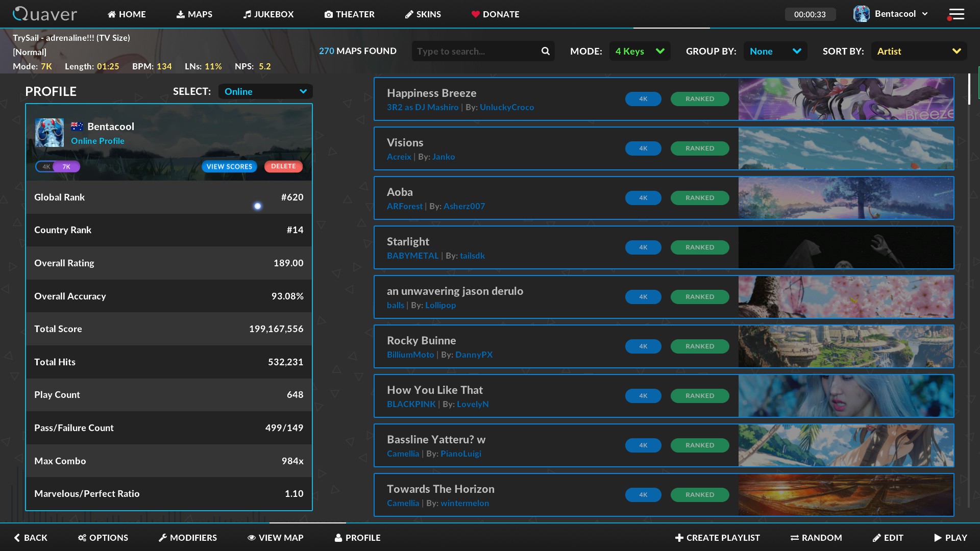Viewport: 980px width, 551px height.
Task: Open the Sort By Artist dropdown
Action: coord(918,51)
